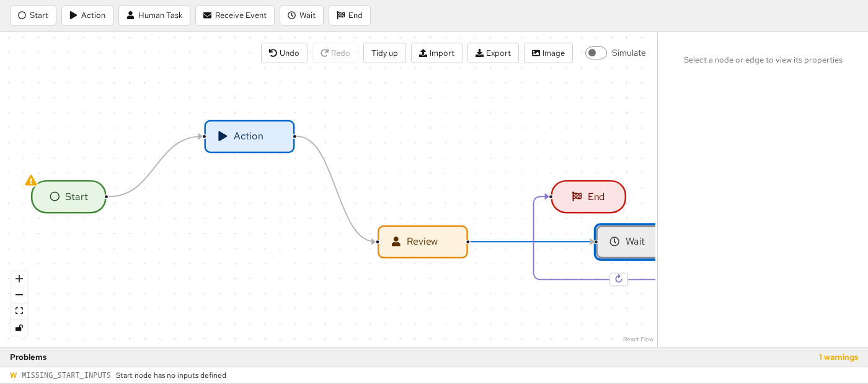This screenshot has height=384, width=868.
Task: Select the MISSING_START_INPUTS warning row
Action: coord(434,375)
